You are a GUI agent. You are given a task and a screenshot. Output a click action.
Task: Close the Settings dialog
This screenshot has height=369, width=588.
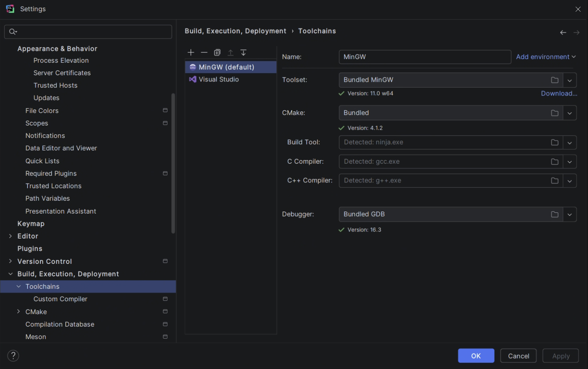(x=578, y=9)
